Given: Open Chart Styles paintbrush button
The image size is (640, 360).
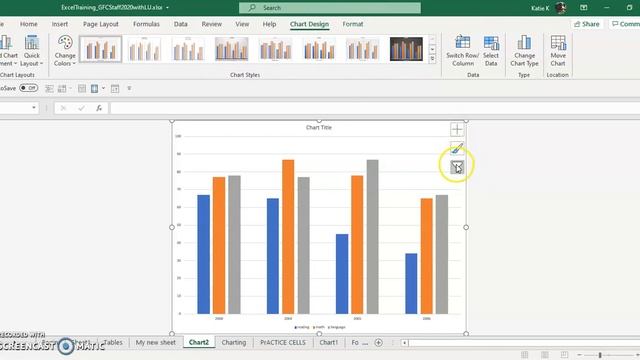Looking at the screenshot, I should tap(457, 148).
